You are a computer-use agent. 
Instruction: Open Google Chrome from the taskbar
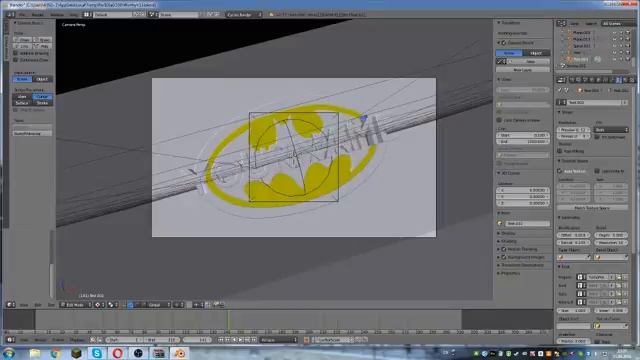(x=56, y=353)
